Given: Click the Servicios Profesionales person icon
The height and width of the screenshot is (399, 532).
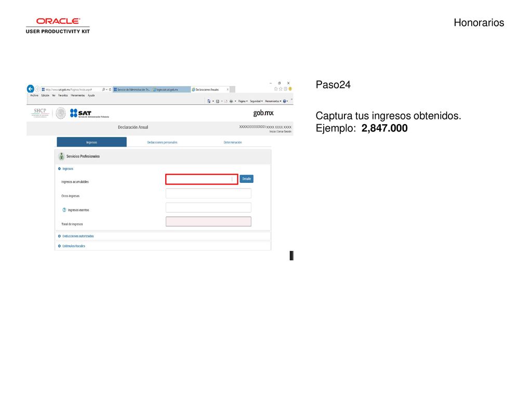Looking at the screenshot, I should pos(61,156).
